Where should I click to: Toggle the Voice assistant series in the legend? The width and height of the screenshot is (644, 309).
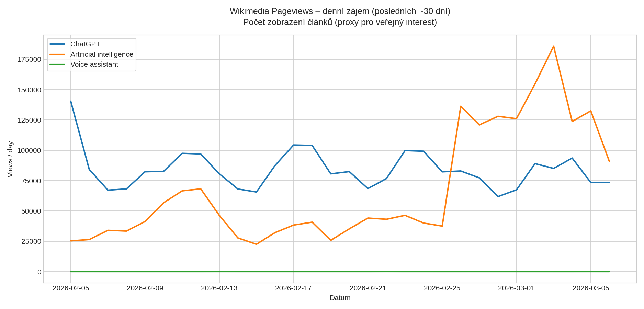coord(94,64)
